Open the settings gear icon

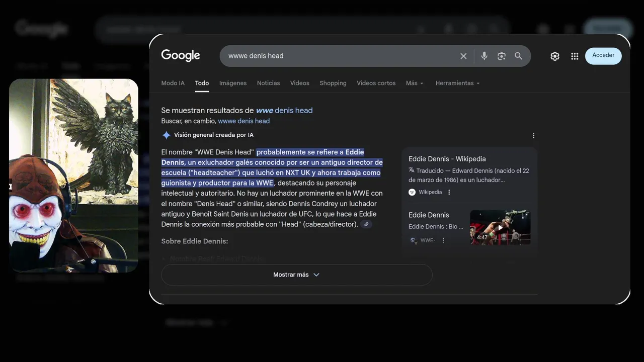pos(555,56)
